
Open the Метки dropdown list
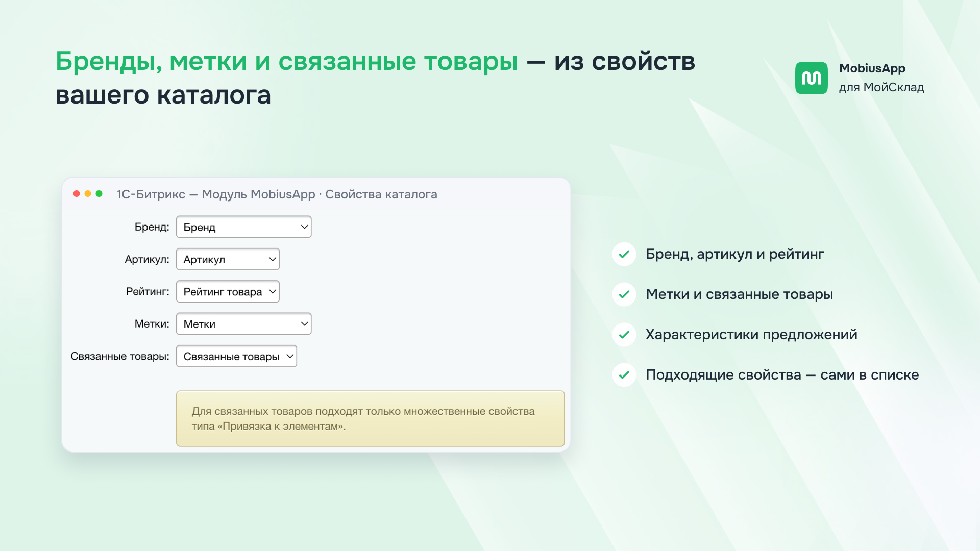click(x=243, y=324)
